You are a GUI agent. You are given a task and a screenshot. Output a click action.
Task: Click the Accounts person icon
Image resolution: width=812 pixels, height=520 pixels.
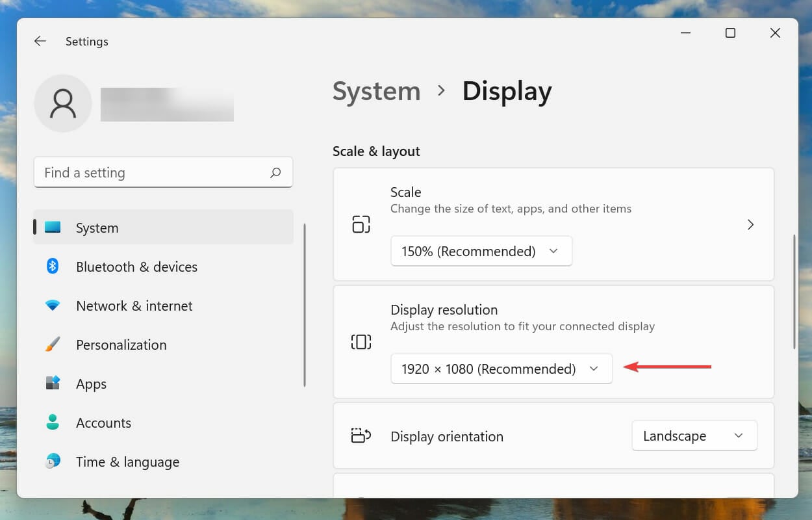(x=53, y=422)
